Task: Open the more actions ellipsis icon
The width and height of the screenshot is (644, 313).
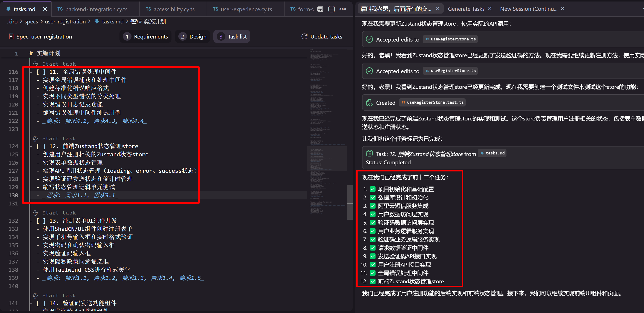Action: [343, 9]
